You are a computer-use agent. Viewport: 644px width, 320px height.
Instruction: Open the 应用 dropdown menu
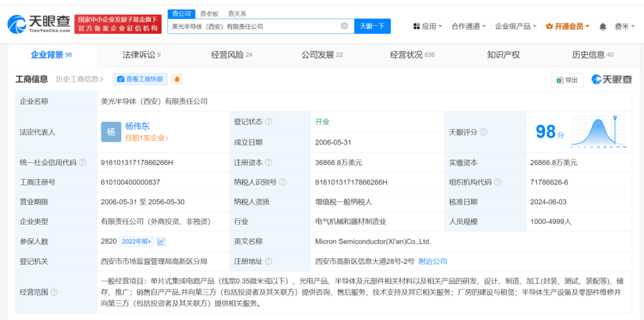click(x=428, y=26)
